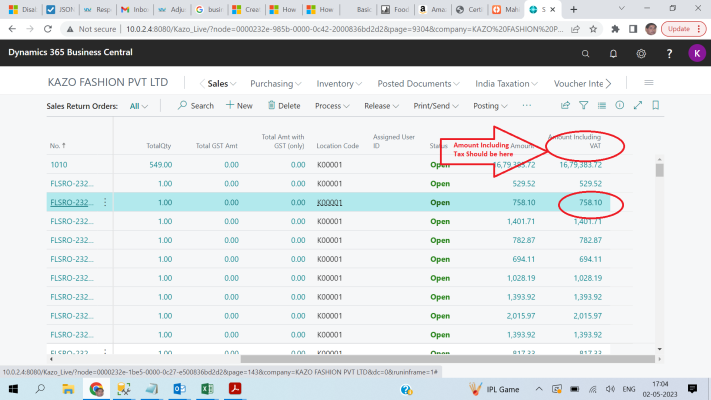The image size is (711, 400).
Task: Expand the Sales menu
Action: [222, 83]
